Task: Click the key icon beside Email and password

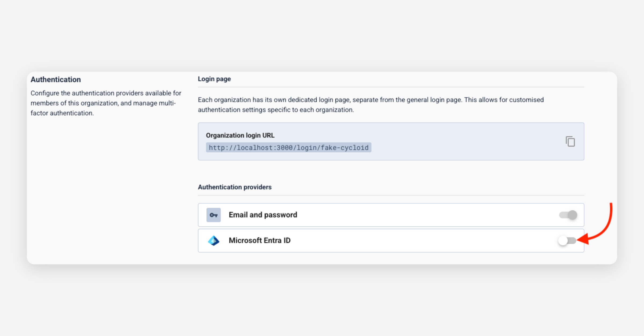Action: click(x=213, y=215)
